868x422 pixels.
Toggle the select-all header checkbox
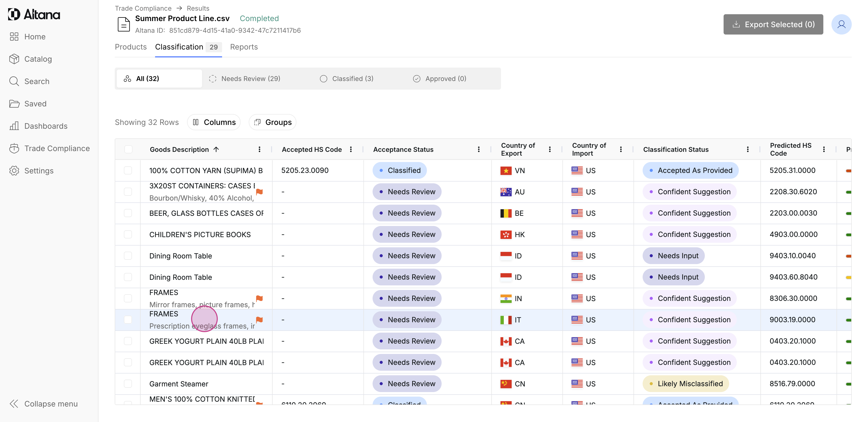click(x=128, y=149)
